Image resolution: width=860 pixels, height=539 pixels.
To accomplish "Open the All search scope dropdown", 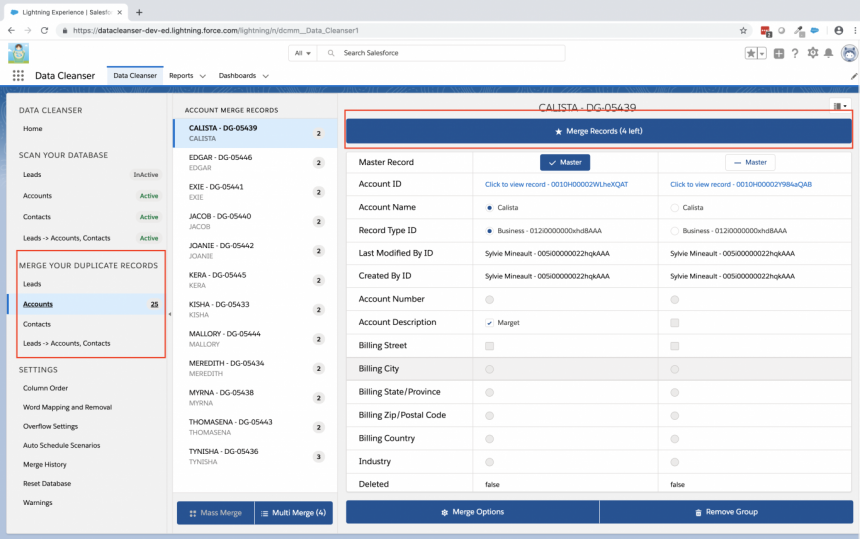I will point(302,53).
